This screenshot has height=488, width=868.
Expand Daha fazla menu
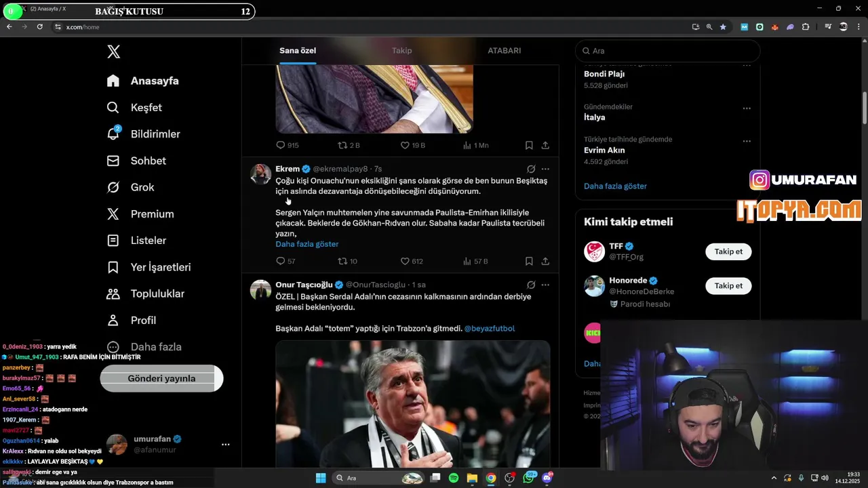(x=144, y=346)
